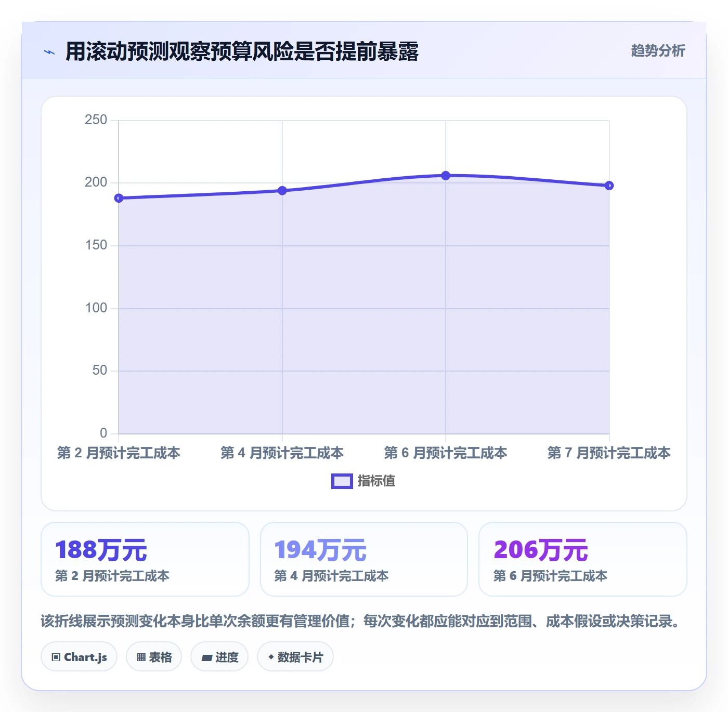Viewport: 728px width, 712px height.
Task: Click the 趋势分析 label in header
Action: 658,51
